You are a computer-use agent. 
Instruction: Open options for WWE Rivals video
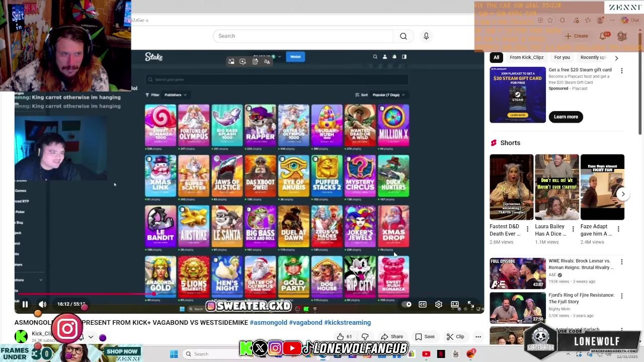[622, 262]
